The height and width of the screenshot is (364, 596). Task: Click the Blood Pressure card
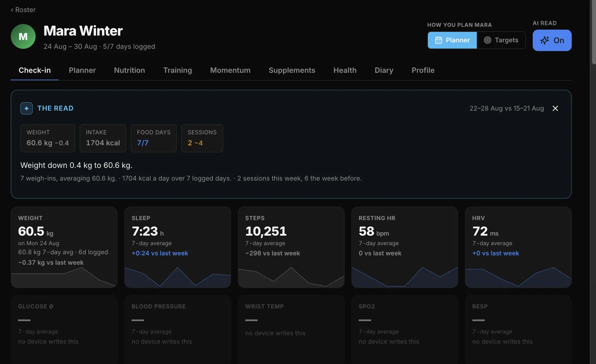click(178, 329)
